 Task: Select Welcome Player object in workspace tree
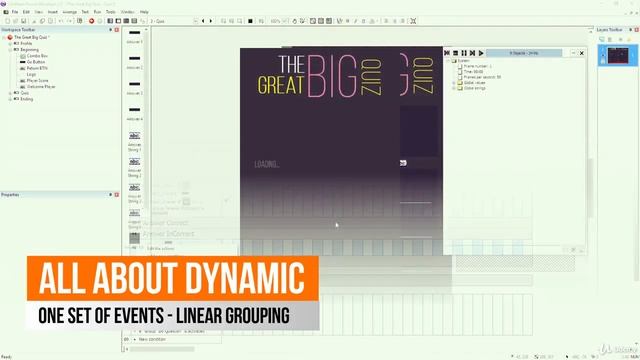click(x=41, y=87)
